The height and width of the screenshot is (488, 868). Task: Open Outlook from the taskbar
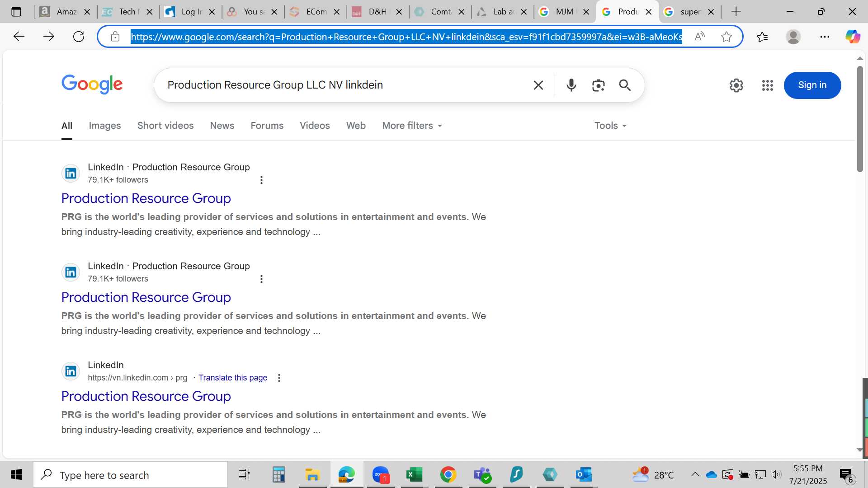click(584, 474)
